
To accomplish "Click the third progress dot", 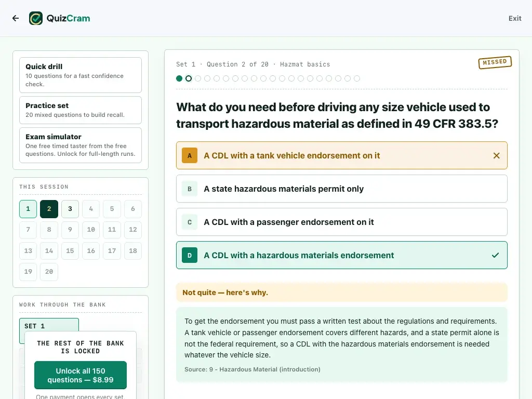I will (x=198, y=79).
